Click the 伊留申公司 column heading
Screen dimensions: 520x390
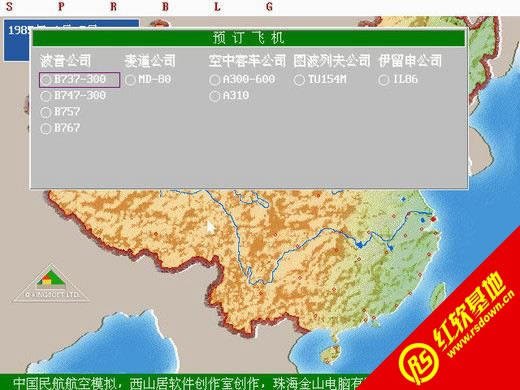[410, 61]
